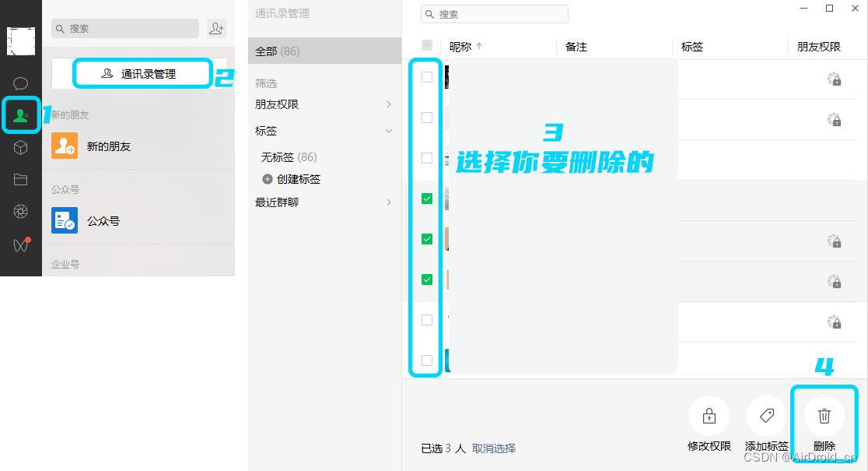This screenshot has width=868, height=471.
Task: Open the Files folder sidebar icon
Action: 20,180
